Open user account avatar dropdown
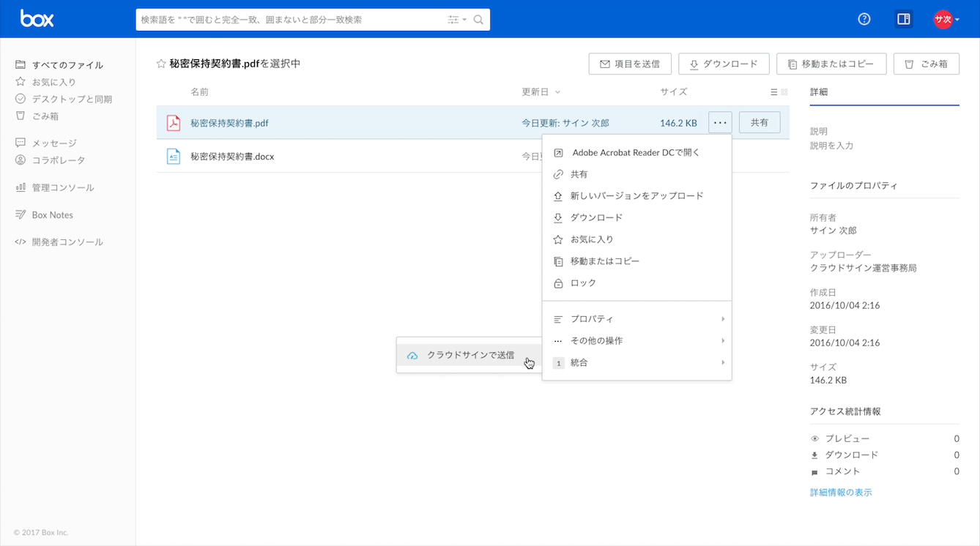This screenshot has width=980, height=546. tap(946, 20)
